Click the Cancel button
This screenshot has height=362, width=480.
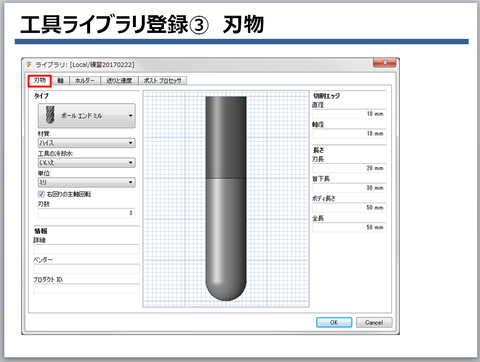[x=374, y=322]
